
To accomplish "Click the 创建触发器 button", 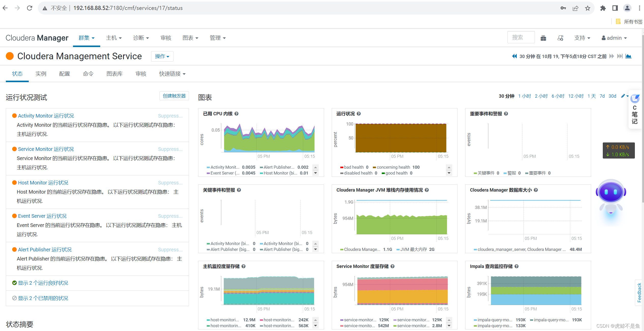I will (174, 96).
